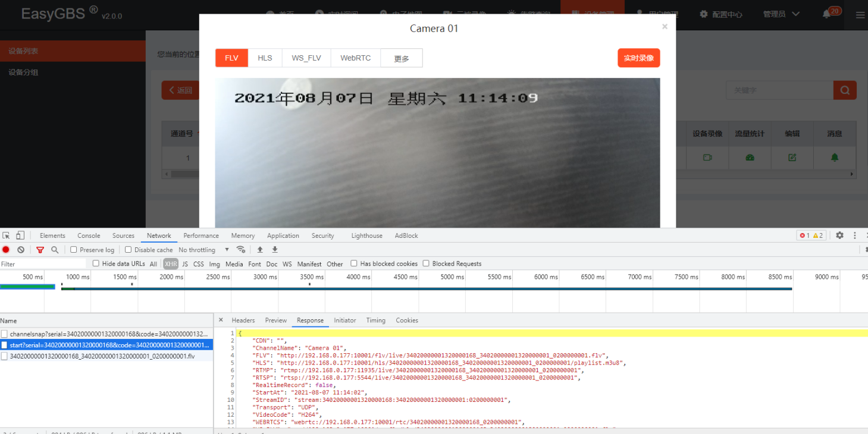Viewport: 868px width, 434px height.
Task: Expand the 管理员 user dropdown
Action: click(x=781, y=14)
